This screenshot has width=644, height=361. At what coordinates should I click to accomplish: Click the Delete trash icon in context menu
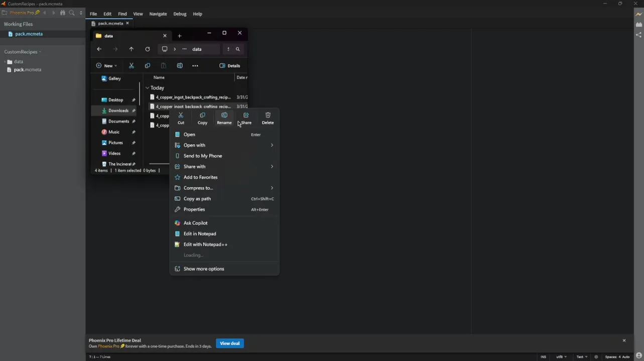tap(268, 115)
